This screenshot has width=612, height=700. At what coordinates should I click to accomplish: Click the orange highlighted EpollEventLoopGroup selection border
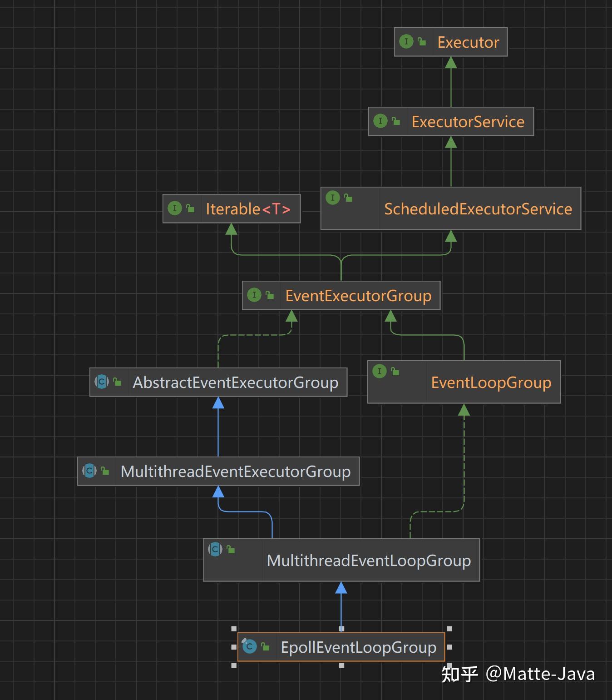coord(341,632)
